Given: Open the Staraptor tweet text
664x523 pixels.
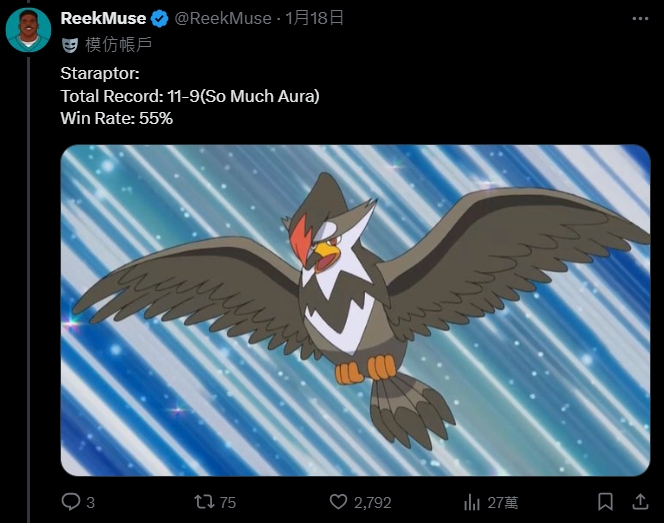Looking at the screenshot, I should 190,96.
